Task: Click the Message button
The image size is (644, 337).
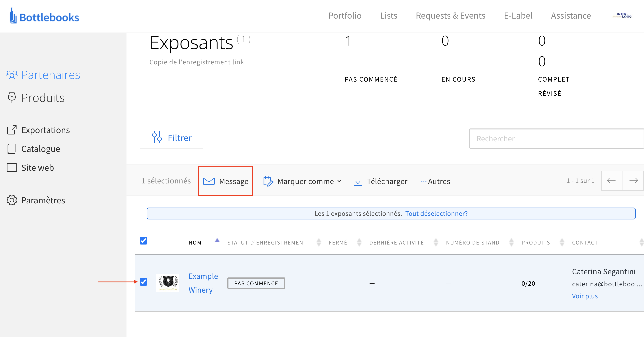Action: [226, 181]
